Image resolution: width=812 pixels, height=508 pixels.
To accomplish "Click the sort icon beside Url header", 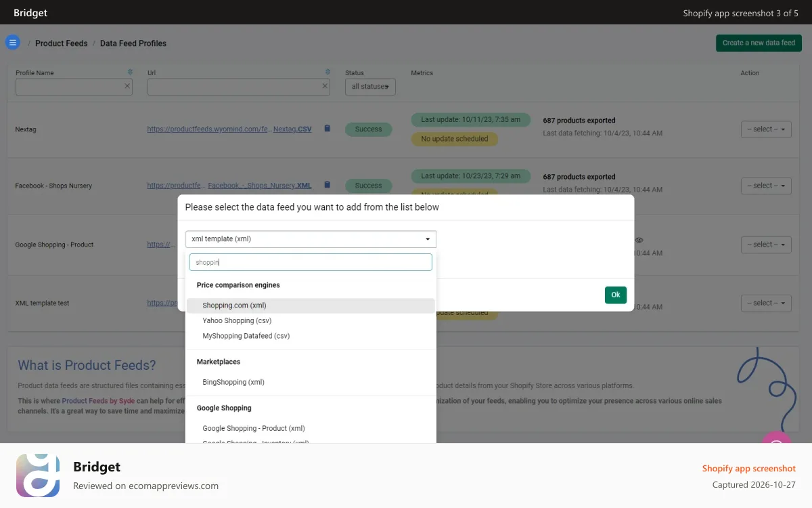I will coord(328,72).
